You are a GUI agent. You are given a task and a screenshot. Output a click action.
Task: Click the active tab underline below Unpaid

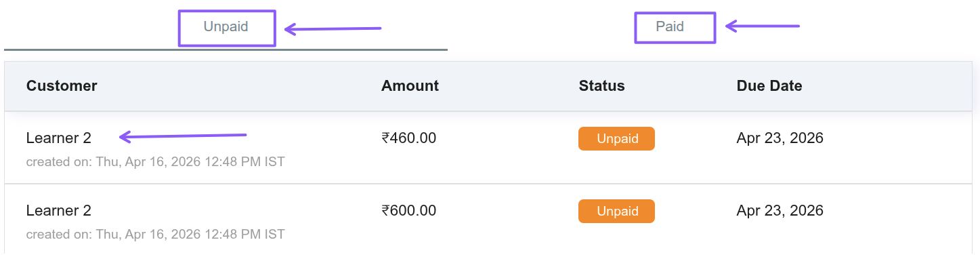[x=226, y=49]
